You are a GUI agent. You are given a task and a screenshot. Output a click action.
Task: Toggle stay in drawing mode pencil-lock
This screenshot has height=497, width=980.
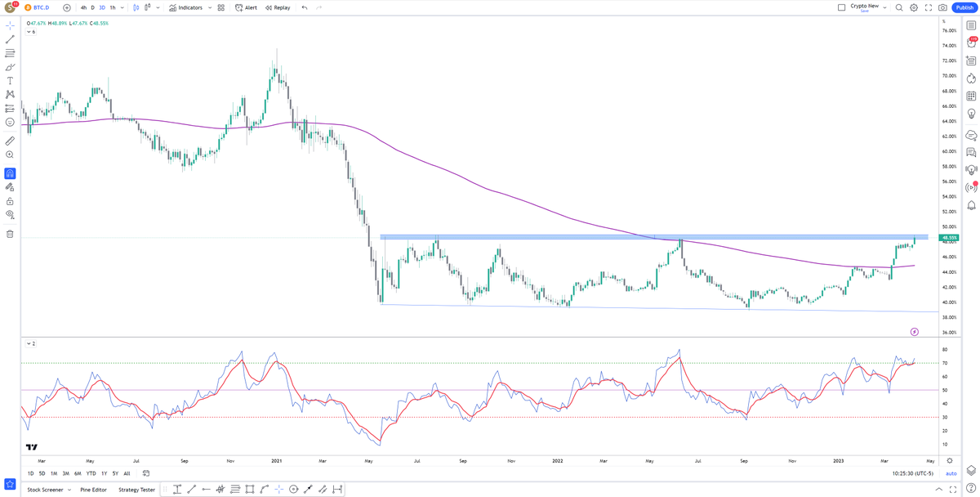point(10,187)
